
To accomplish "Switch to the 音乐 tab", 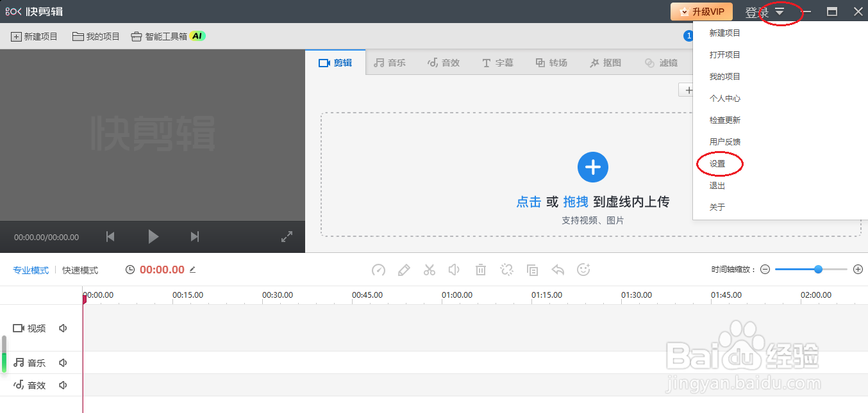I will click(x=390, y=63).
